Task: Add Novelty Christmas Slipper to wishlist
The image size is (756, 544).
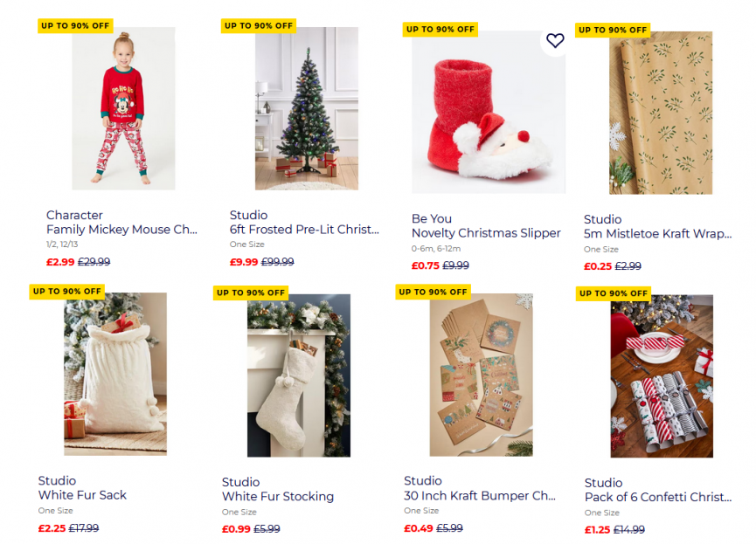Action: (x=555, y=40)
